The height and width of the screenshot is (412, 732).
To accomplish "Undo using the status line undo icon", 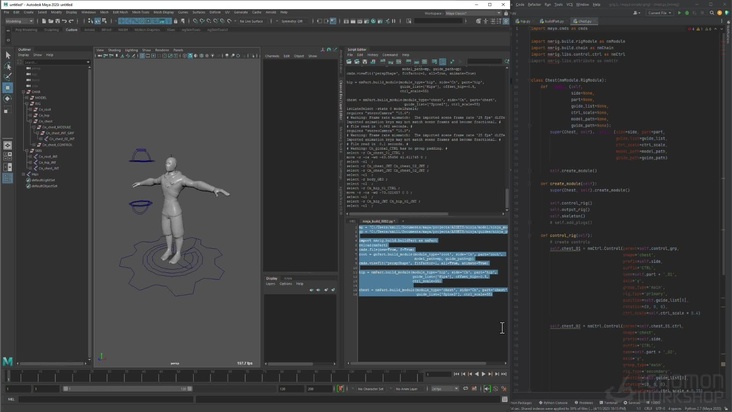I will pyautogui.click(x=64, y=21).
